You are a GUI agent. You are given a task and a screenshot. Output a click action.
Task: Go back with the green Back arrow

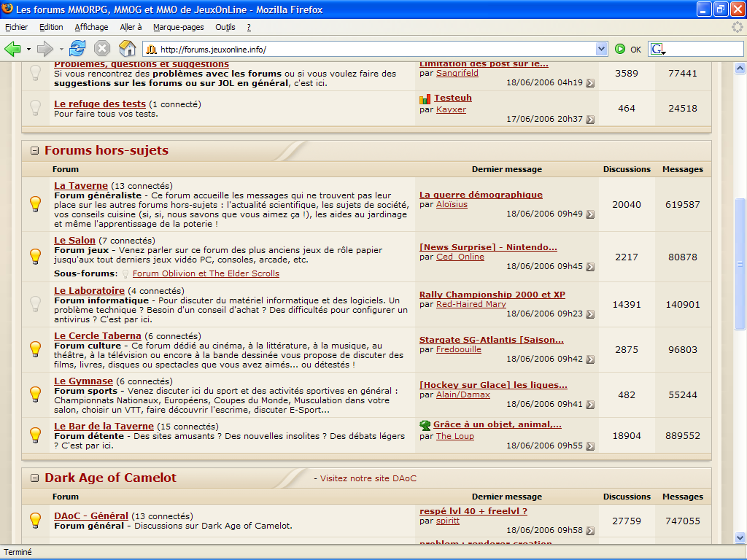12,49
